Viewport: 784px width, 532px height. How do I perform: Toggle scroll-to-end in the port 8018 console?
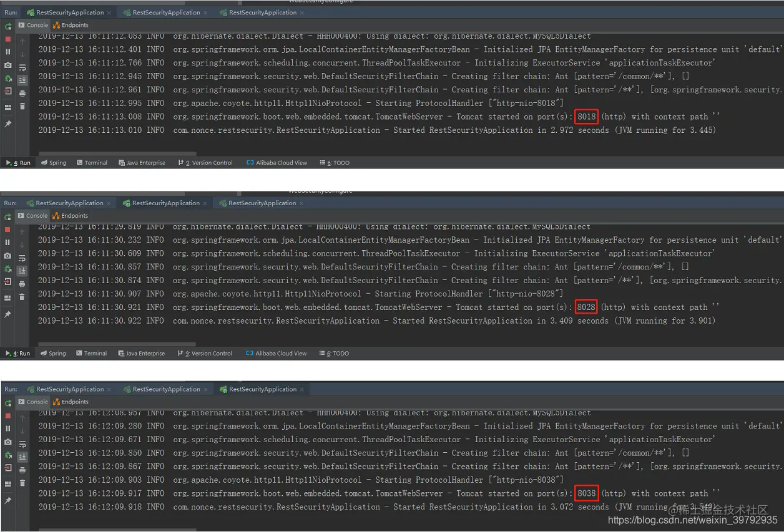click(x=22, y=80)
